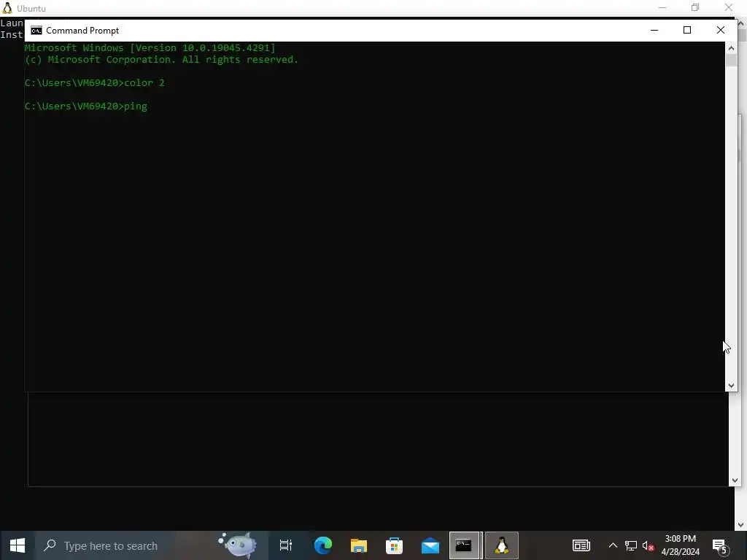Open Command Prompt title bar system icon
This screenshot has height=560, width=747.
click(x=36, y=31)
